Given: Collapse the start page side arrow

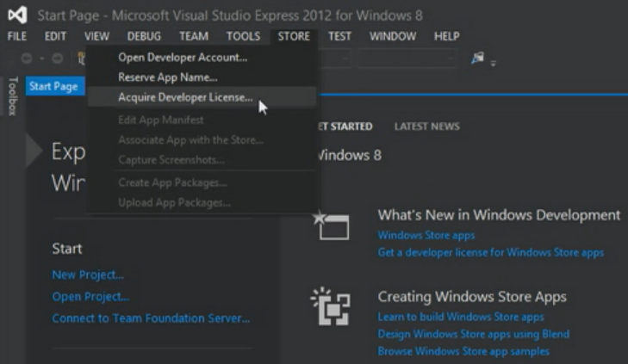Looking at the screenshot, I should tap(34, 151).
